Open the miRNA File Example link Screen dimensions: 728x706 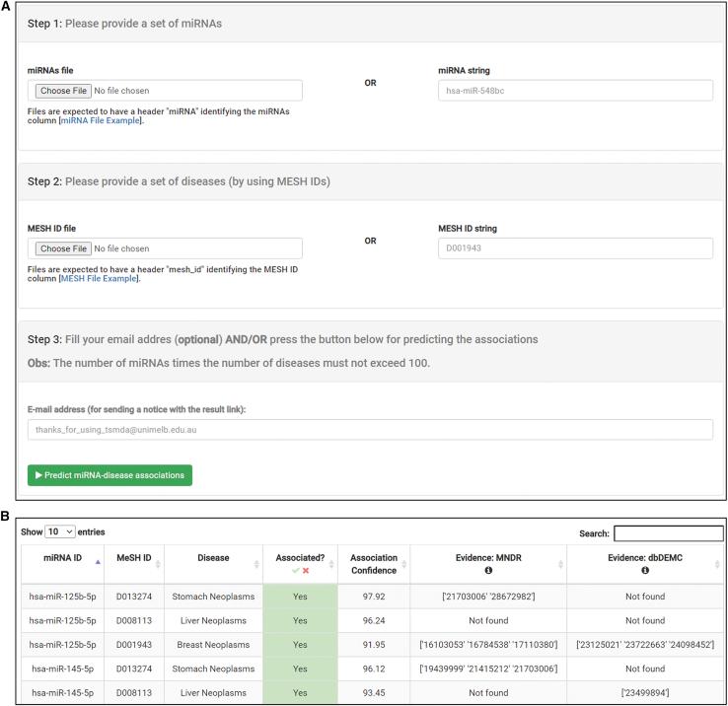(101, 121)
